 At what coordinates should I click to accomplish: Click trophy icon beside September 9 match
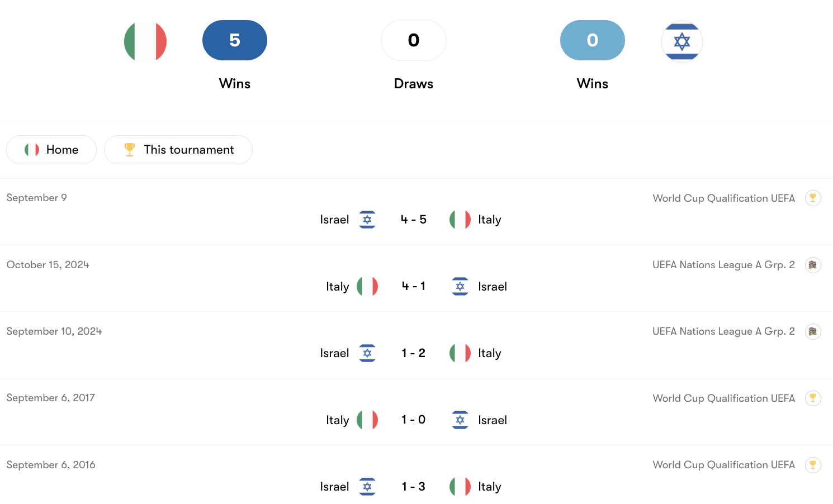[x=813, y=198]
